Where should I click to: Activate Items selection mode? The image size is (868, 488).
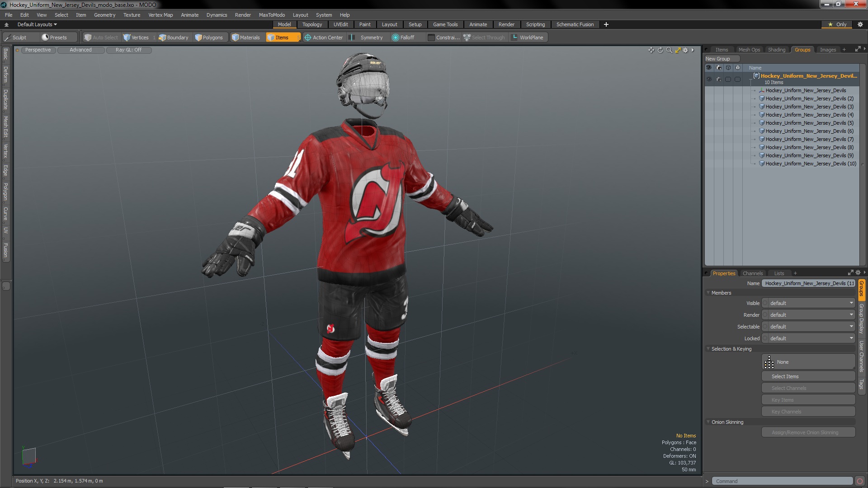(x=283, y=38)
